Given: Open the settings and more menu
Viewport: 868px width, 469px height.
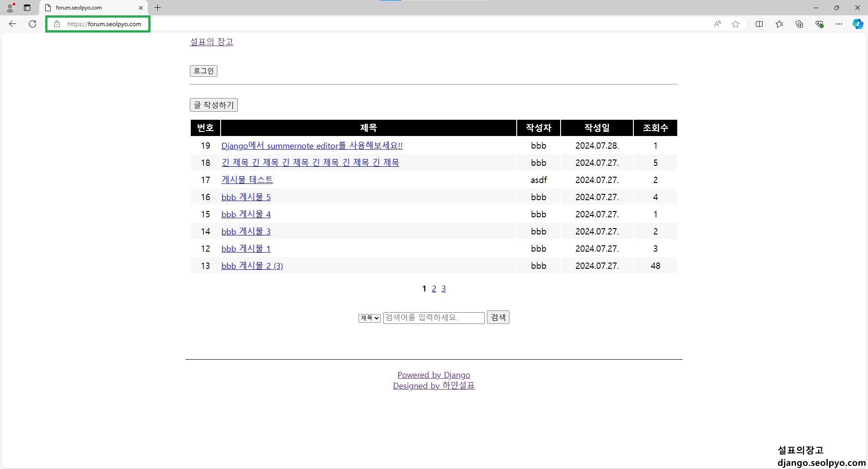Looking at the screenshot, I should [839, 24].
